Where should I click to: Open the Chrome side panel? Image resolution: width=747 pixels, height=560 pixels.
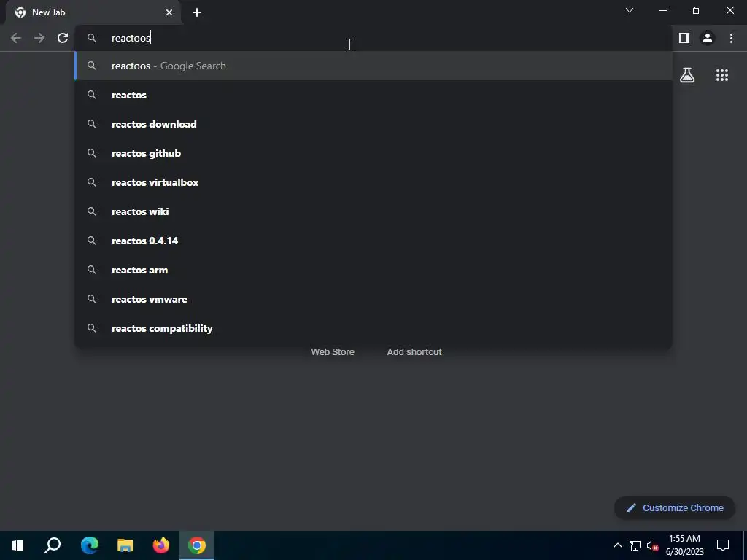coord(684,38)
